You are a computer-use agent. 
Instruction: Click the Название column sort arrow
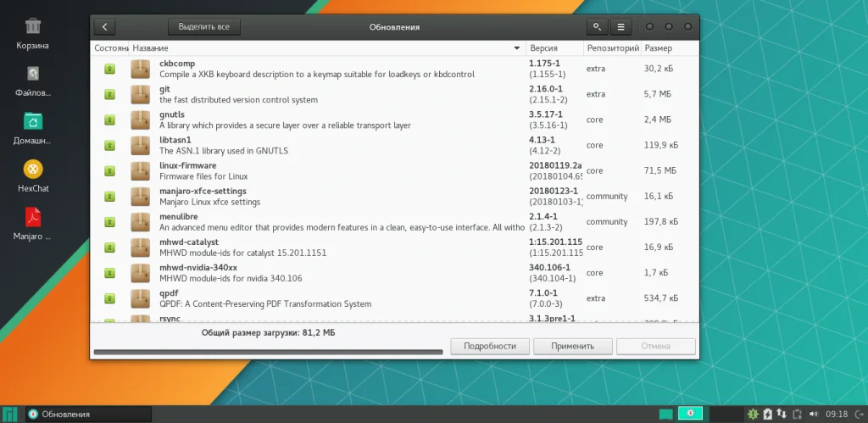coord(517,48)
